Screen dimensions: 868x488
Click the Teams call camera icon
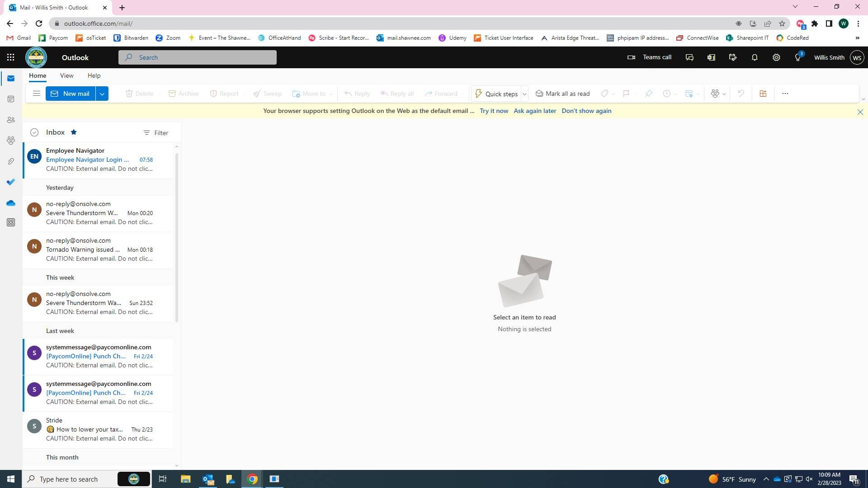631,57
